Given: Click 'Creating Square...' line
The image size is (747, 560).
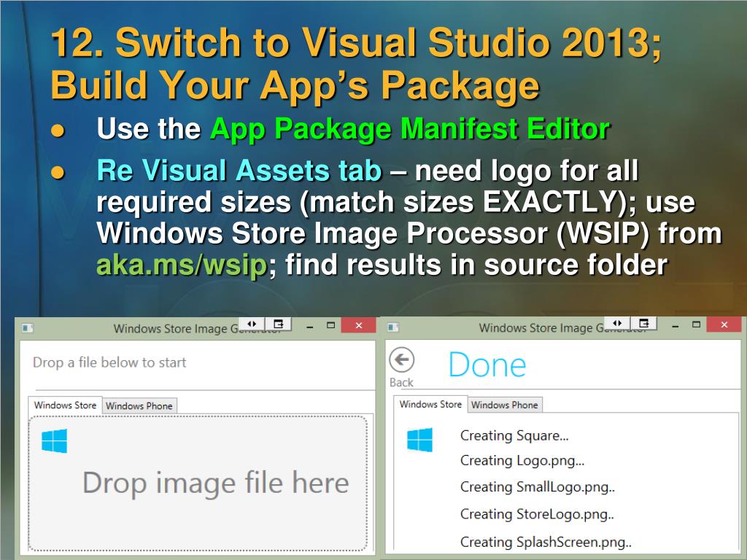Looking at the screenshot, I should 514,436.
